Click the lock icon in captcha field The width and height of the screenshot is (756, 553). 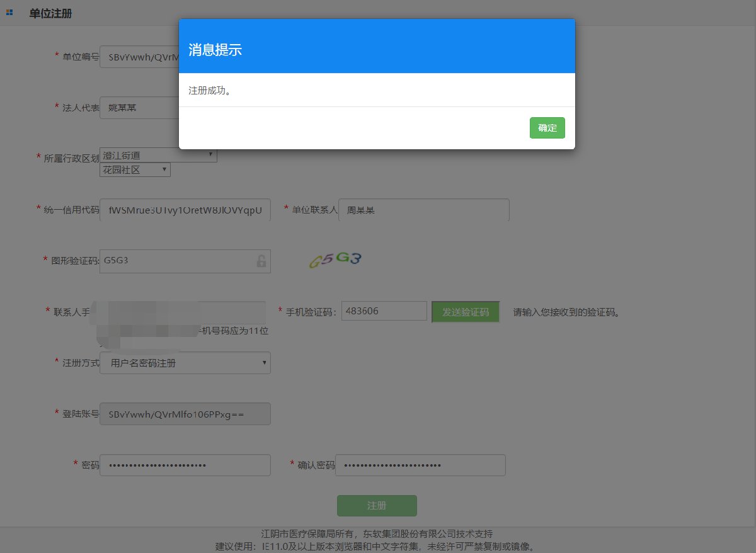coord(261,261)
